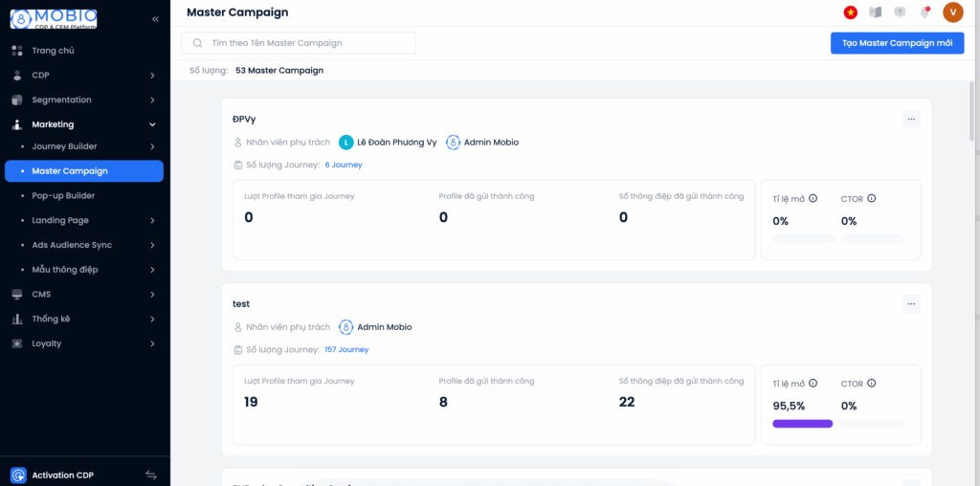Click the switch icon beside Activation CDP
This screenshot has height=486, width=980.
point(150,475)
